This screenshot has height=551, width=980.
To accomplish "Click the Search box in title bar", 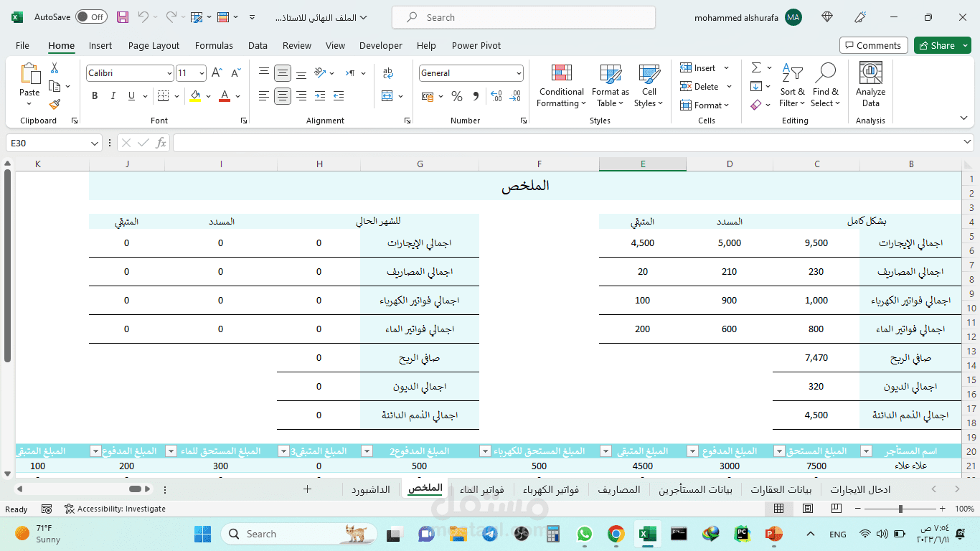I will click(x=524, y=17).
